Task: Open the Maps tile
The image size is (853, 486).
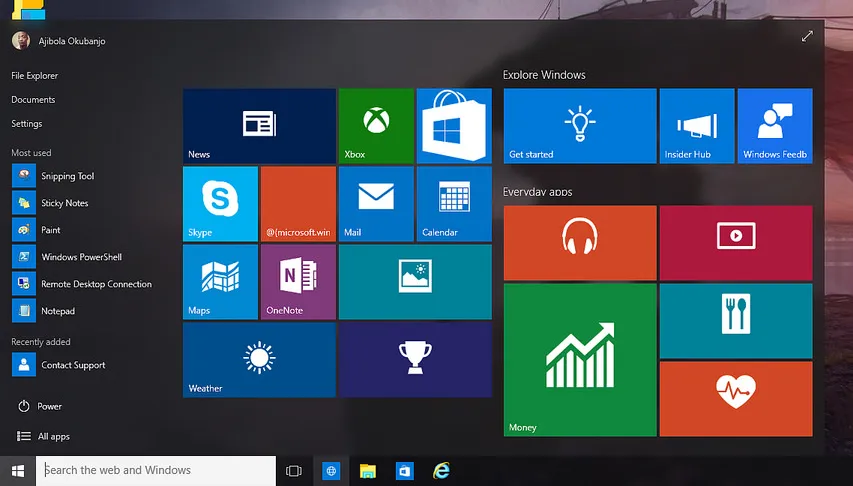Action: coord(220,282)
